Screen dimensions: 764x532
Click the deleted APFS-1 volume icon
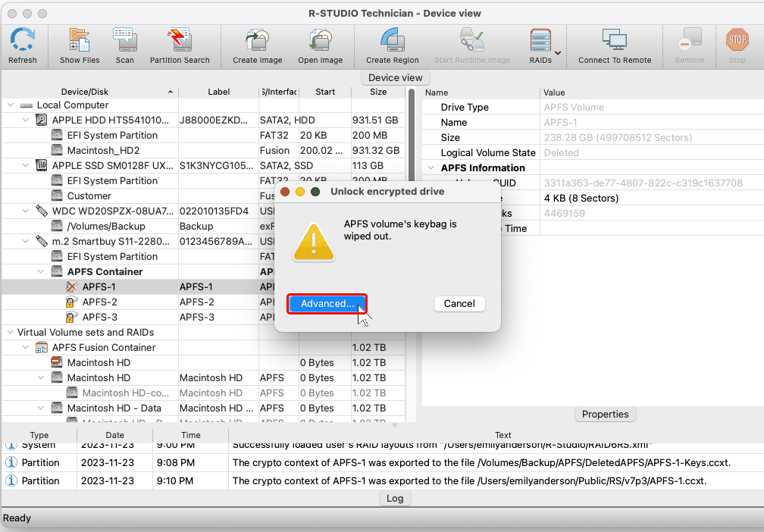coord(71,286)
